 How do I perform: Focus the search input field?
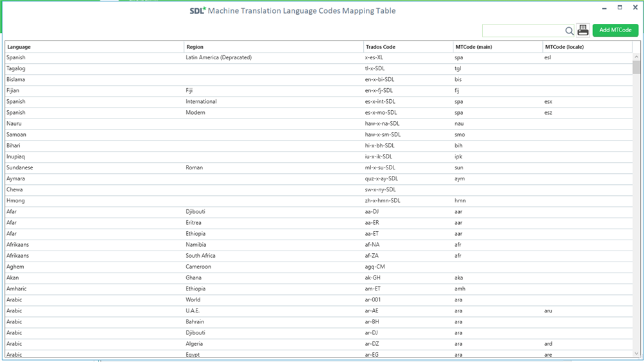(x=524, y=31)
